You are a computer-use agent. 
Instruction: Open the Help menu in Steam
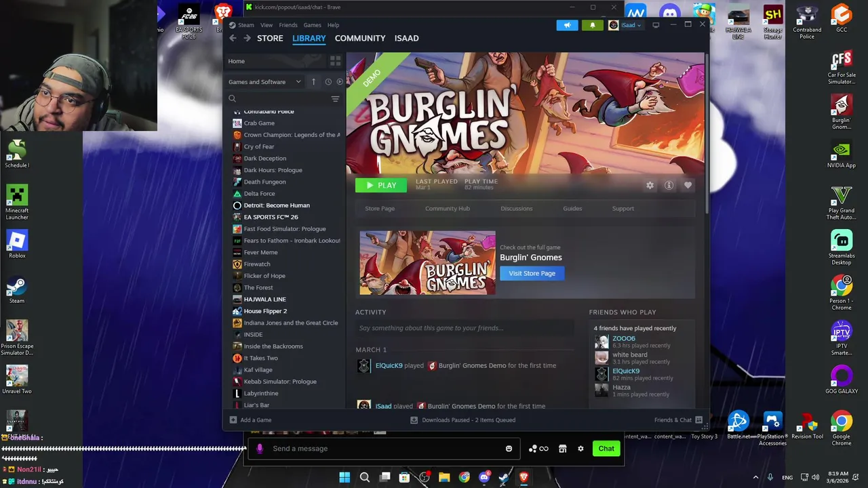pos(333,25)
